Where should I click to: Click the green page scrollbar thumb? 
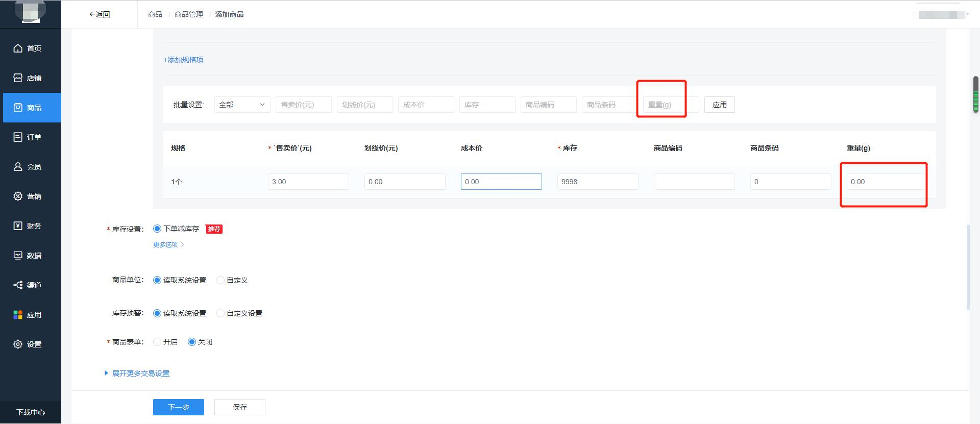tap(975, 94)
